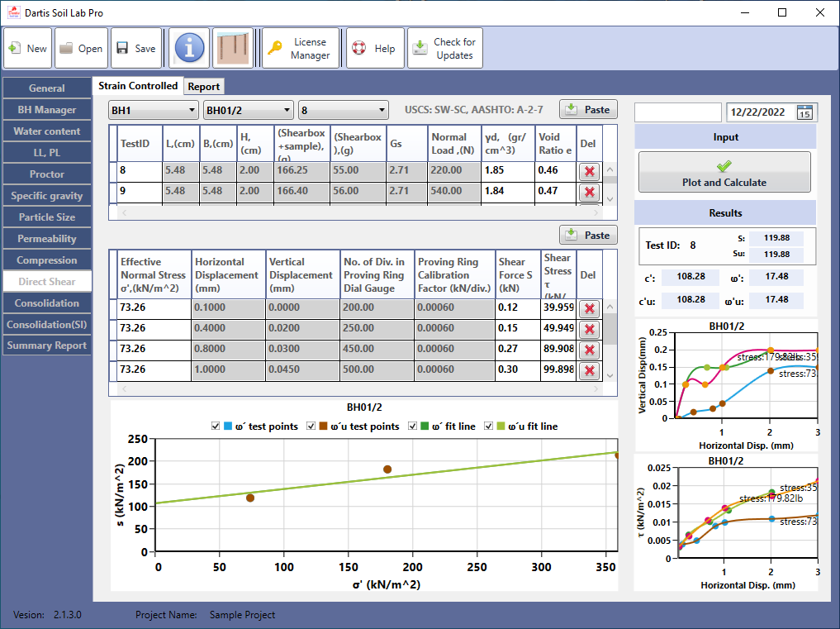
Task: Open the LL, PL section
Action: tap(46, 152)
